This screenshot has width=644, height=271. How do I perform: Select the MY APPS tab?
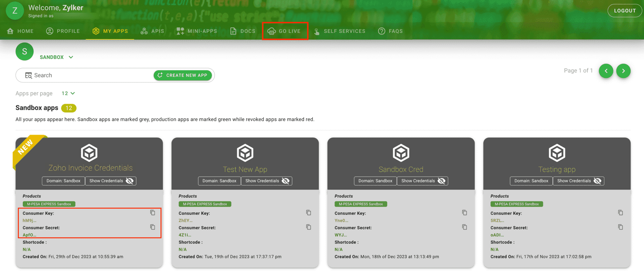coord(110,31)
